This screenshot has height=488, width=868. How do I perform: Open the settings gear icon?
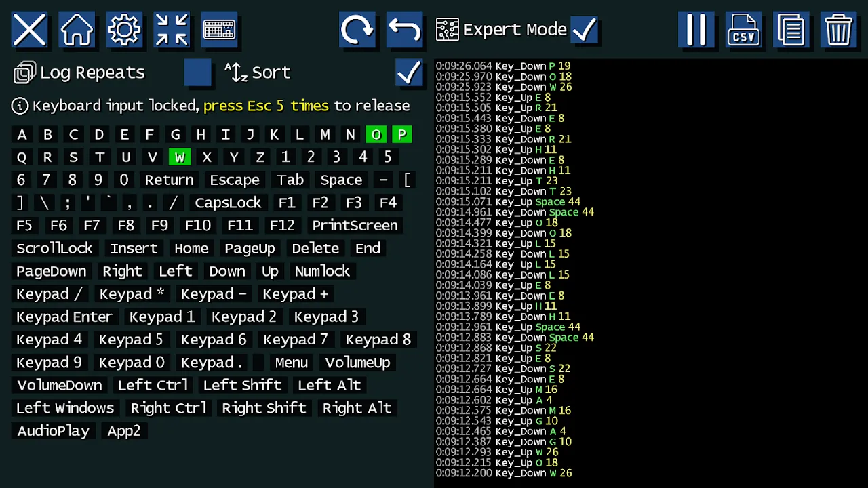coord(124,30)
